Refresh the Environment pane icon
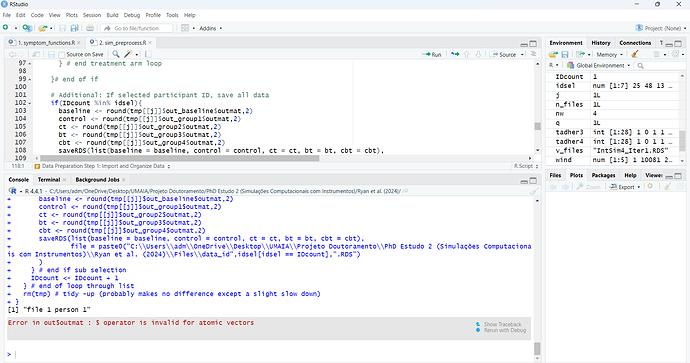 point(675,54)
